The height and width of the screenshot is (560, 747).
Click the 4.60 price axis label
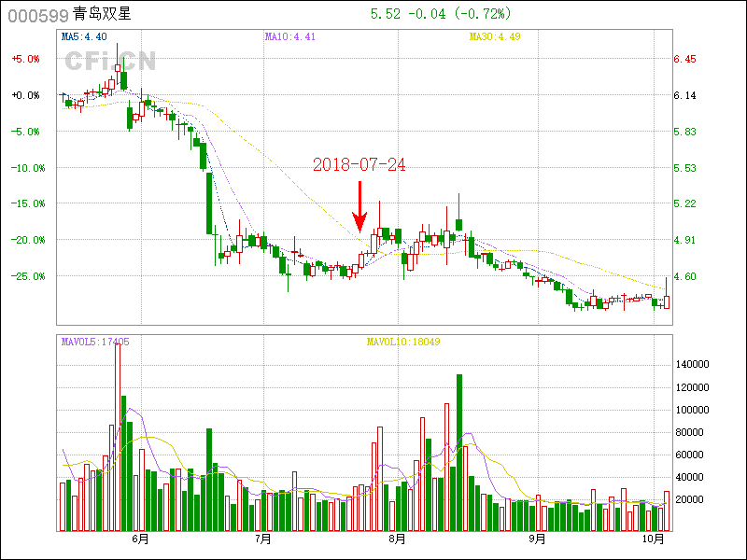click(x=684, y=276)
